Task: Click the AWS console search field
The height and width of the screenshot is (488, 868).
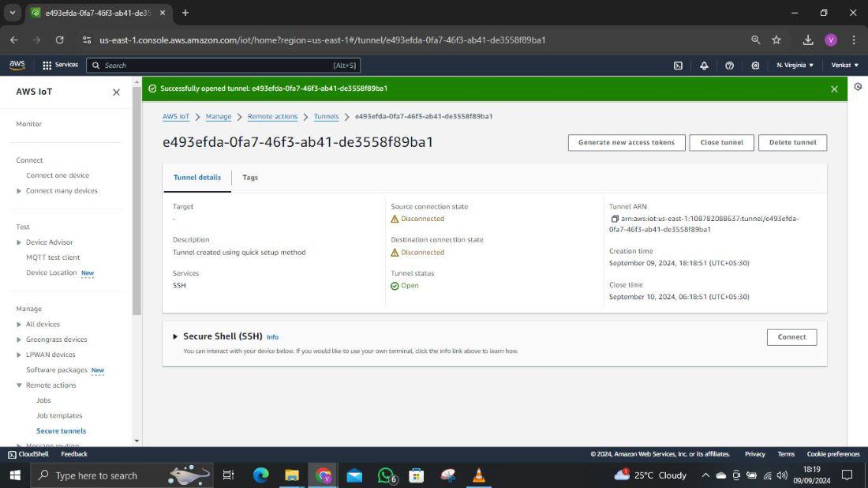Action: [x=223, y=66]
